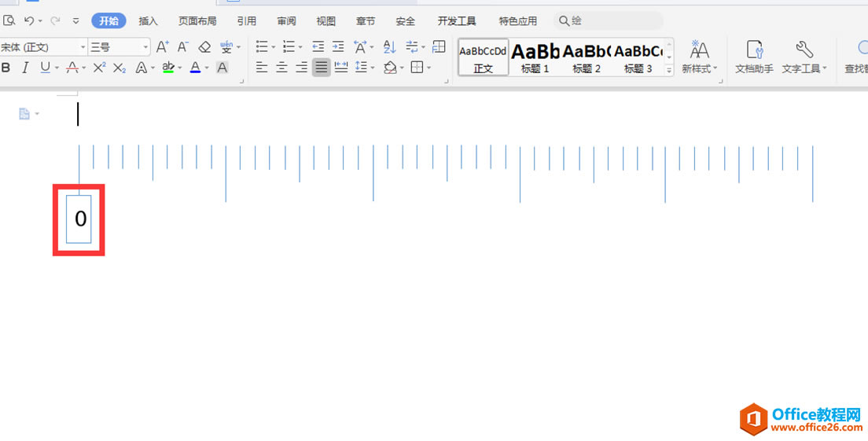Apply 标题 3 style
The height and width of the screenshot is (441, 868).
click(638, 57)
